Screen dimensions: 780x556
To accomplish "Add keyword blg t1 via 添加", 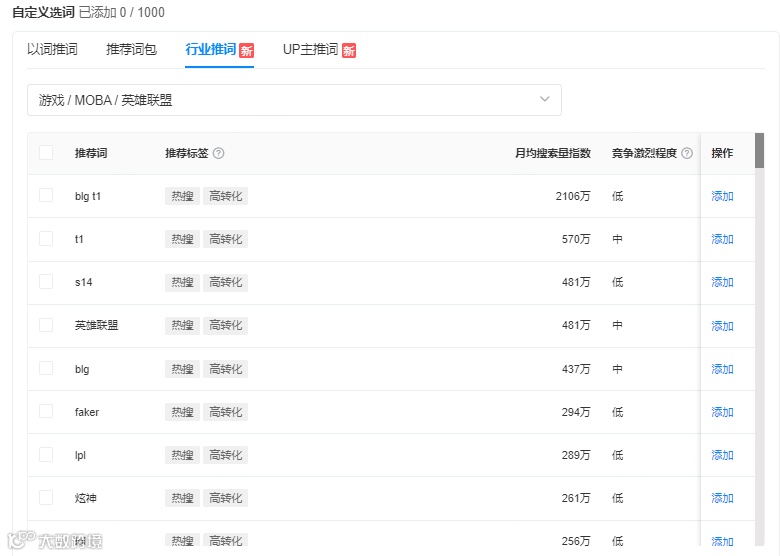I will pyautogui.click(x=722, y=196).
